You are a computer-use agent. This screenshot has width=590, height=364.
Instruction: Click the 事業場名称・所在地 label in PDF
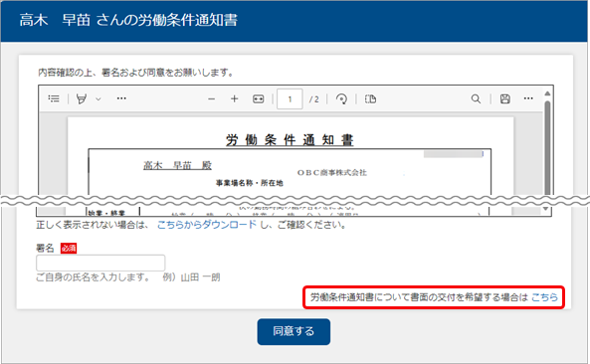[x=249, y=183]
